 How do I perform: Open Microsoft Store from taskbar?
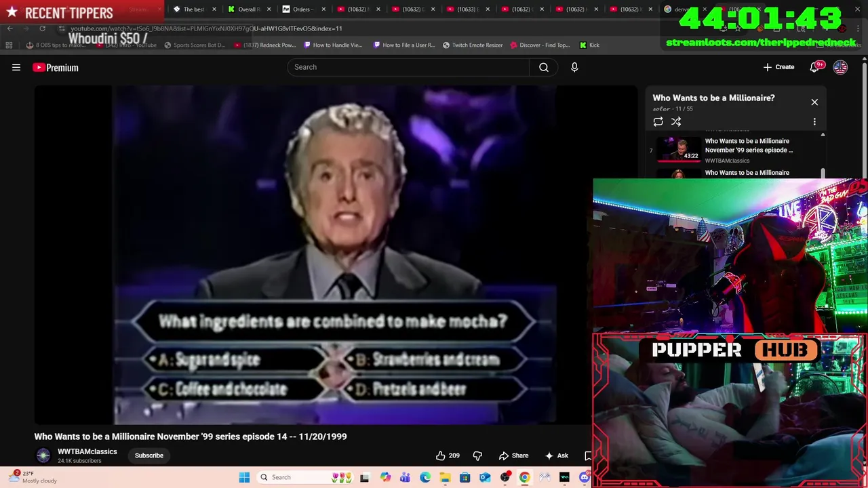point(465,477)
